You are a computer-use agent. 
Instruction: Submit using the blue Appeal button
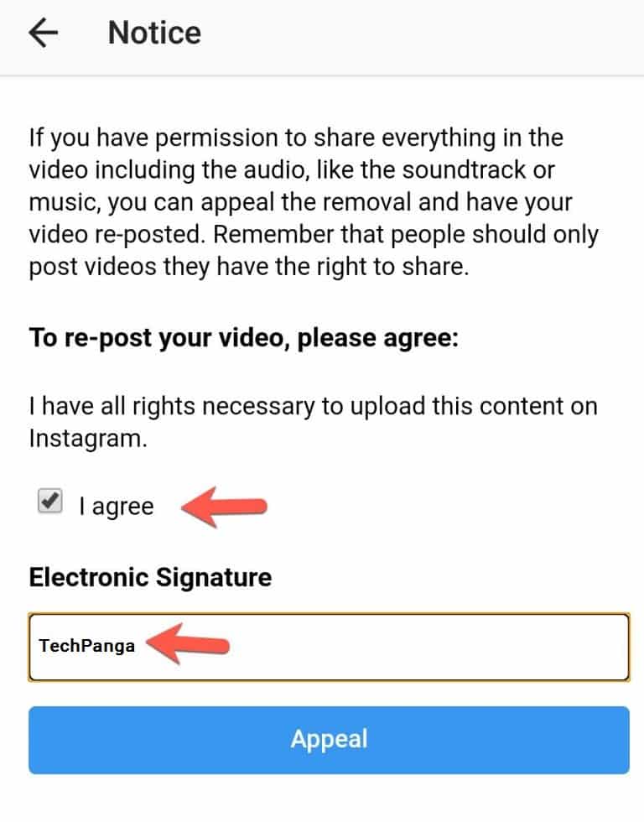[329, 740]
